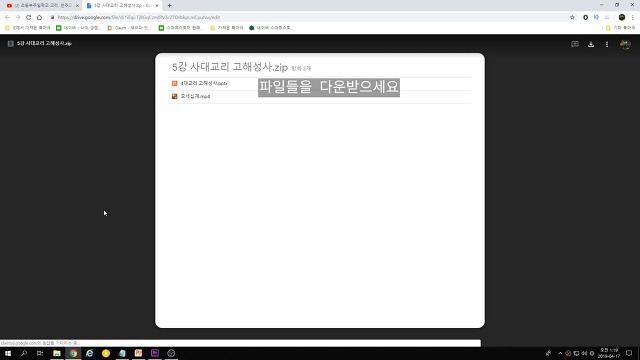Open the taskbar clock and date
The image size is (640, 360).
click(x=609, y=353)
